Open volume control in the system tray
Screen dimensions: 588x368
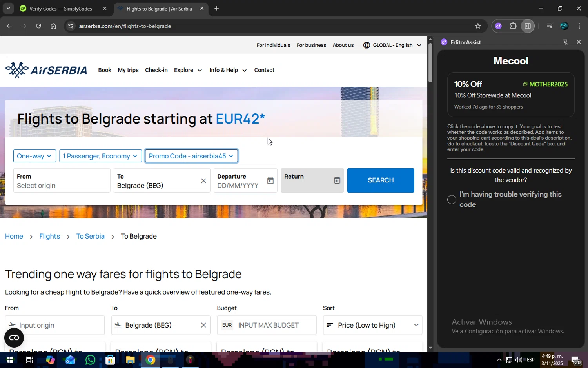tap(519, 360)
